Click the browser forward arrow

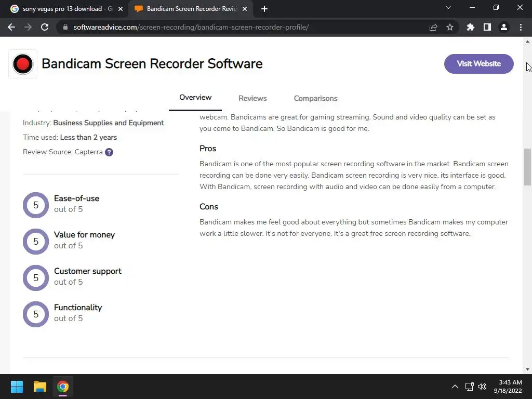pos(28,27)
